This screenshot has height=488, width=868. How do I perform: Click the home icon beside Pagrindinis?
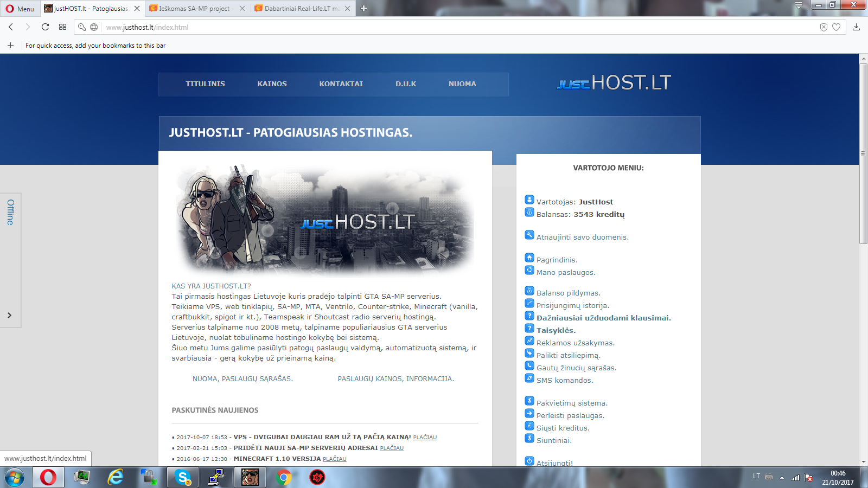tap(529, 258)
